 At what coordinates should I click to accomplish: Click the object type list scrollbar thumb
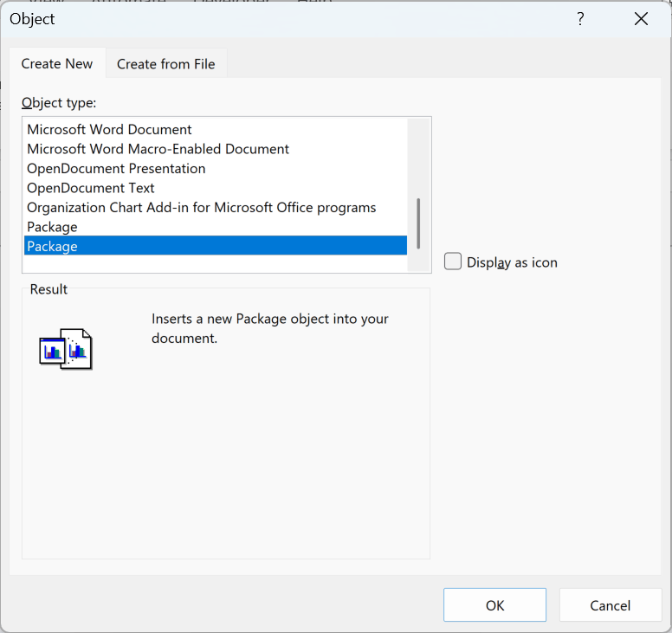click(x=418, y=223)
